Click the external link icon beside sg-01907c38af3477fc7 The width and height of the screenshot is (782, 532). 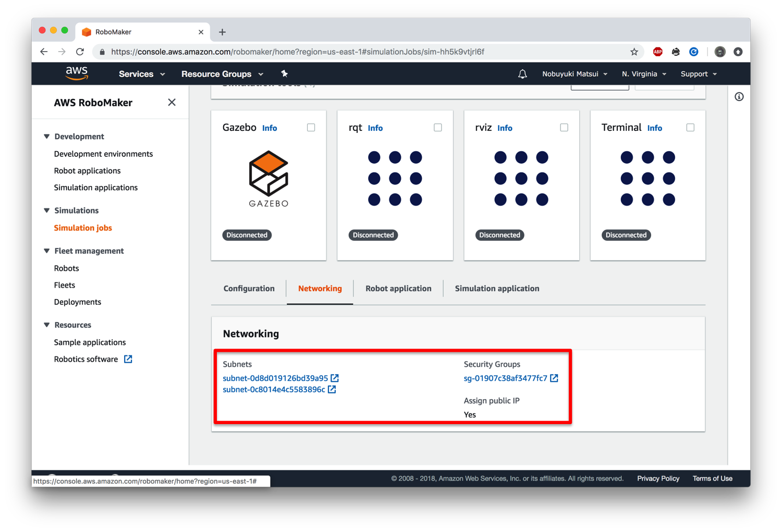(x=554, y=378)
